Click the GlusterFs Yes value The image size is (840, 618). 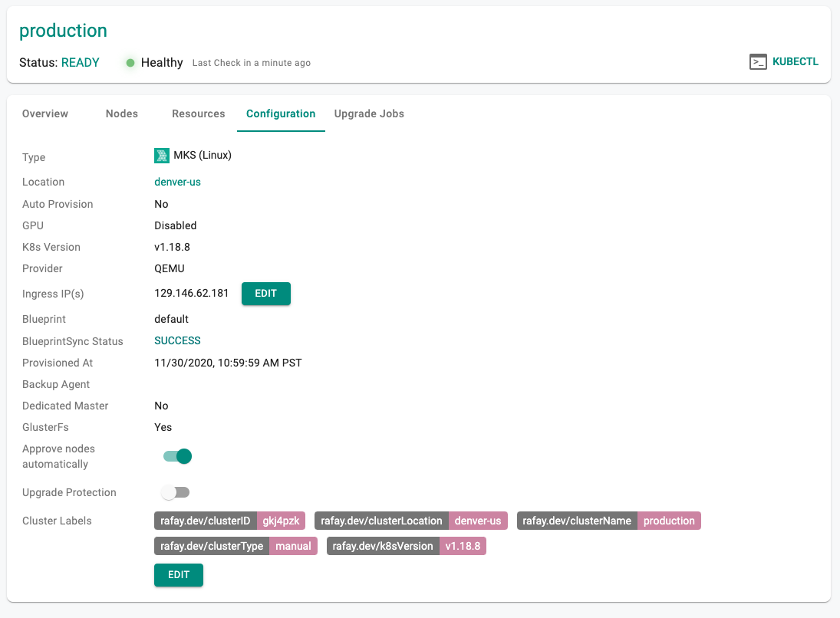[x=163, y=427]
